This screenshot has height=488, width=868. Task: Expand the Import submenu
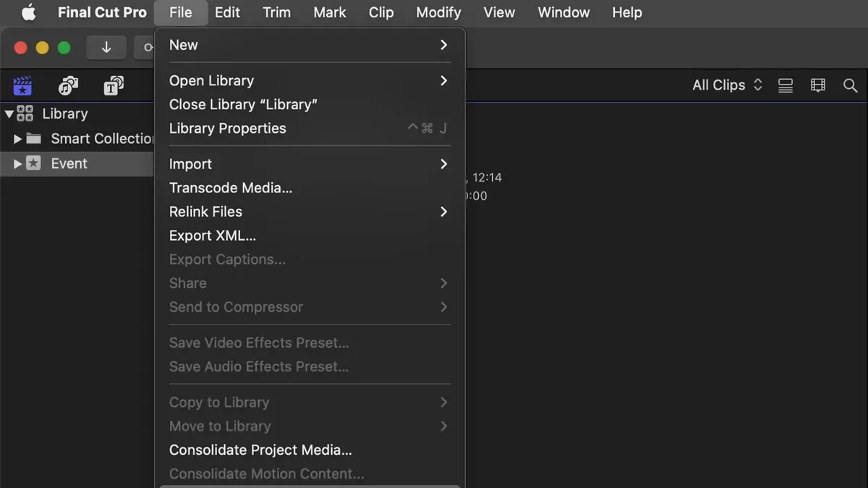click(310, 164)
